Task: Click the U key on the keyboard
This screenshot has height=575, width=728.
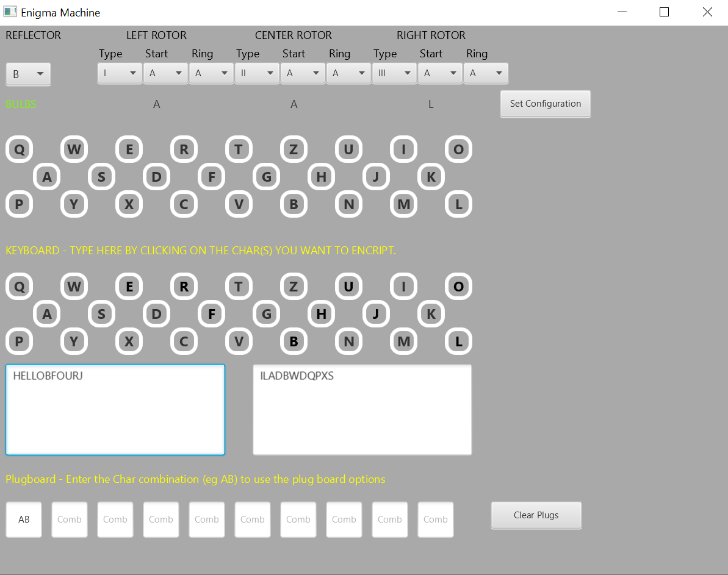Action: click(x=348, y=287)
